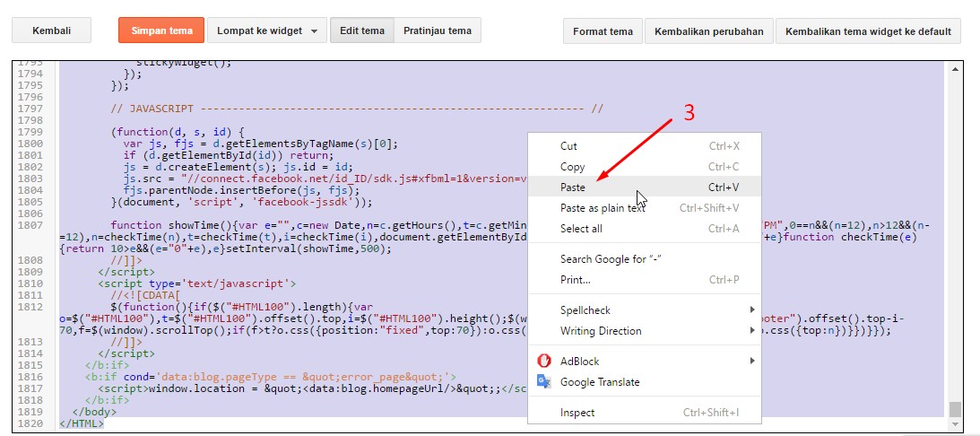Select Paste as plain text
The image size is (980, 436).
(x=645, y=207)
